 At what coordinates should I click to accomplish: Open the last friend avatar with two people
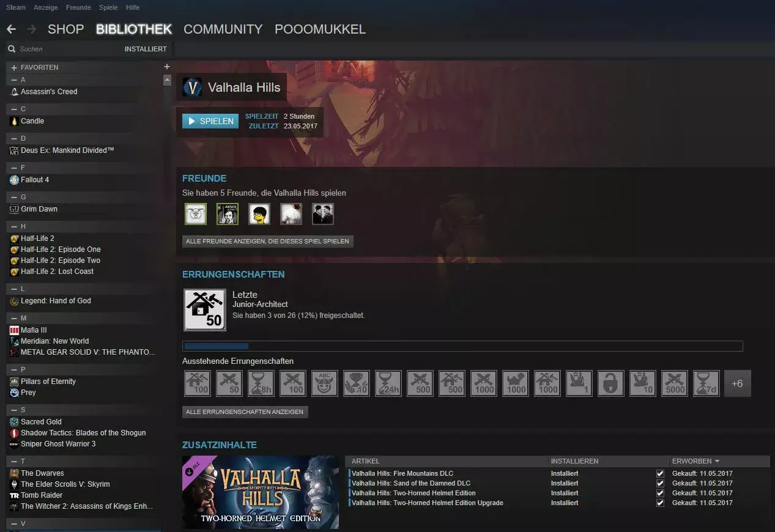point(323,214)
